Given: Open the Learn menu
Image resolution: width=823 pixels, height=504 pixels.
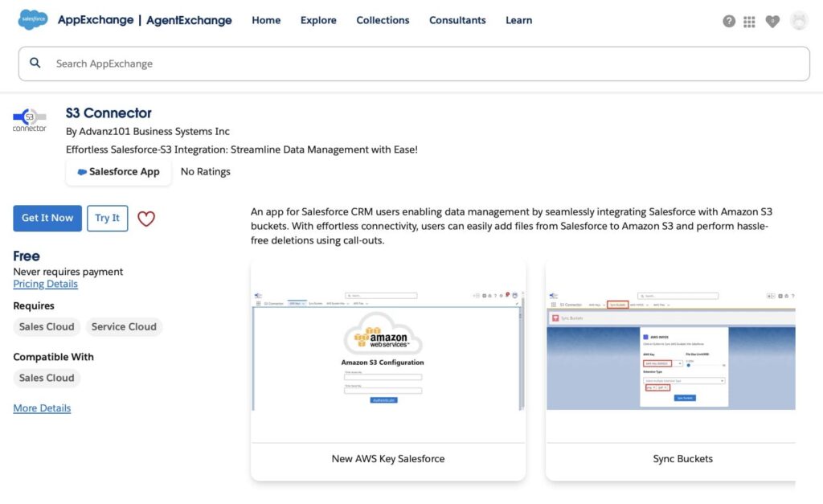Looking at the screenshot, I should pyautogui.click(x=518, y=20).
